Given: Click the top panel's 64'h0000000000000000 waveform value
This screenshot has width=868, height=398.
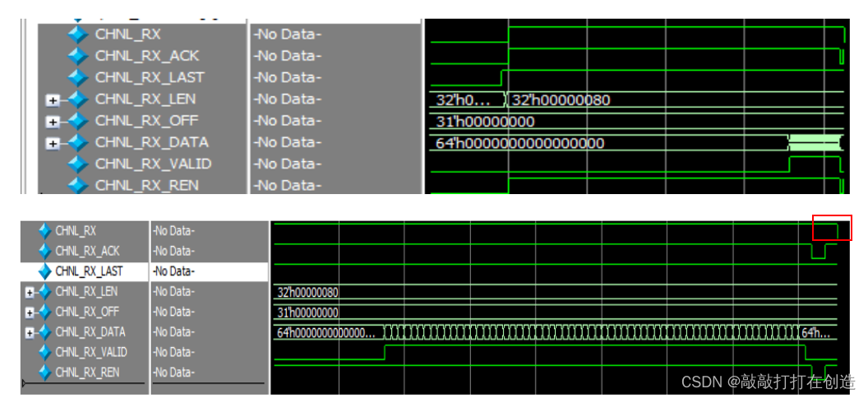Looking at the screenshot, I should point(520,143).
